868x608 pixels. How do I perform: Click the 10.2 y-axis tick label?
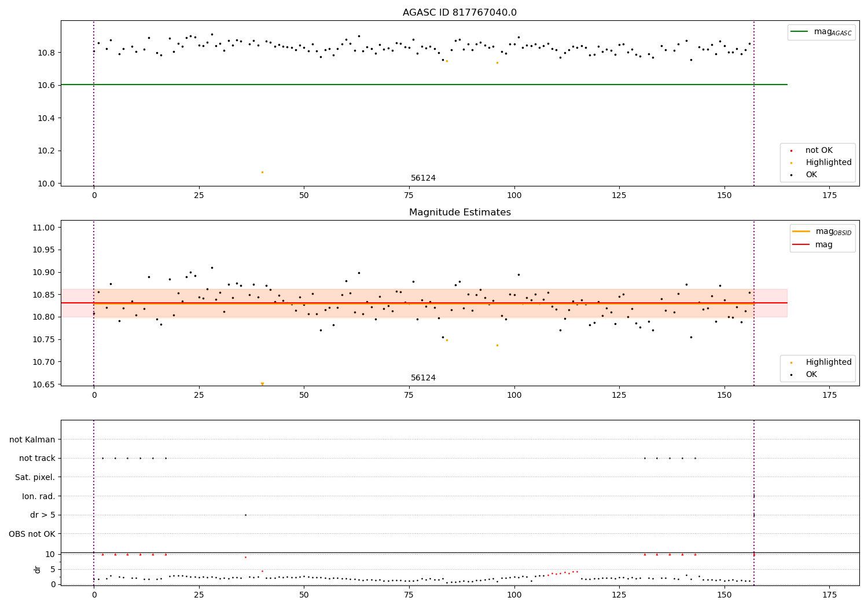pyautogui.click(x=46, y=151)
